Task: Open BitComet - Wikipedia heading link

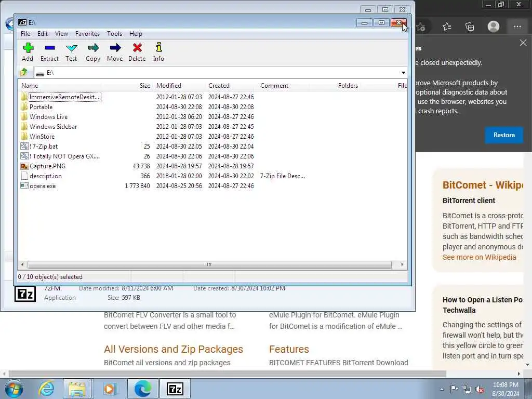Action: (483, 185)
